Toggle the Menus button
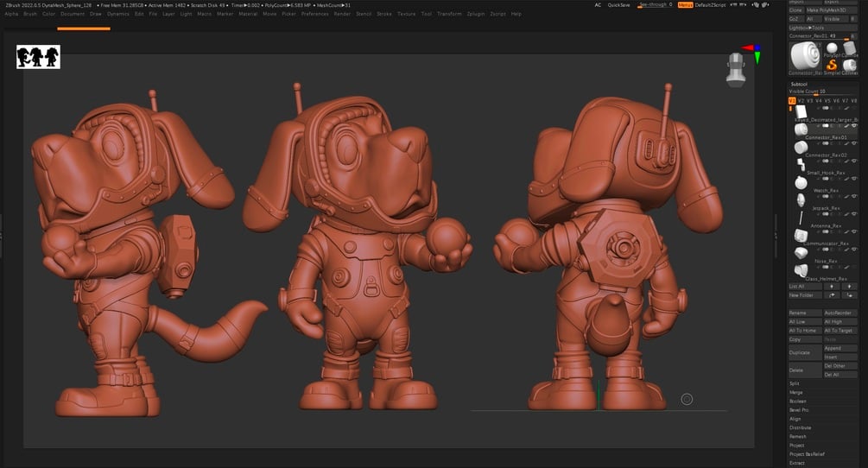The height and width of the screenshot is (468, 868). coord(685,5)
